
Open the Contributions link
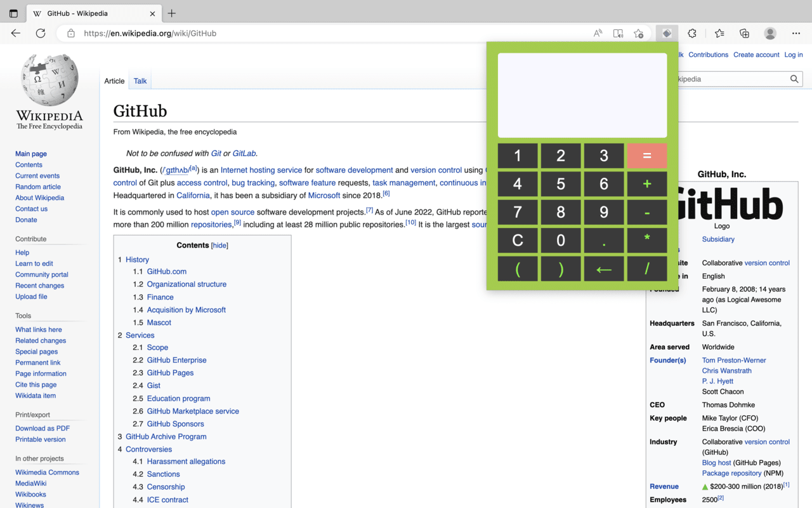tap(708, 55)
